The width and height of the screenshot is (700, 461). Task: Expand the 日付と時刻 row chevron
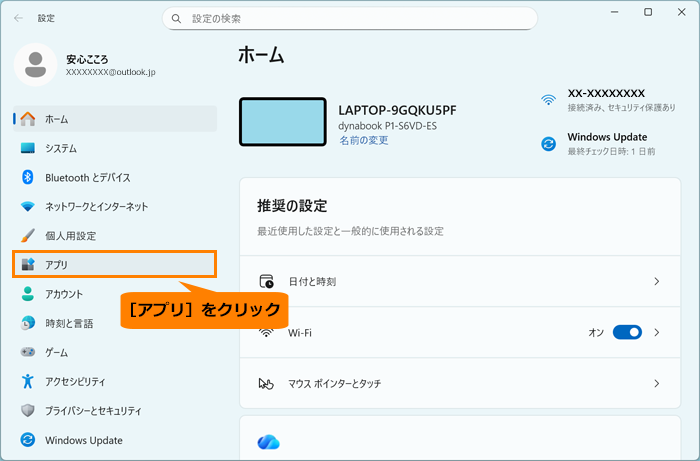(x=657, y=282)
